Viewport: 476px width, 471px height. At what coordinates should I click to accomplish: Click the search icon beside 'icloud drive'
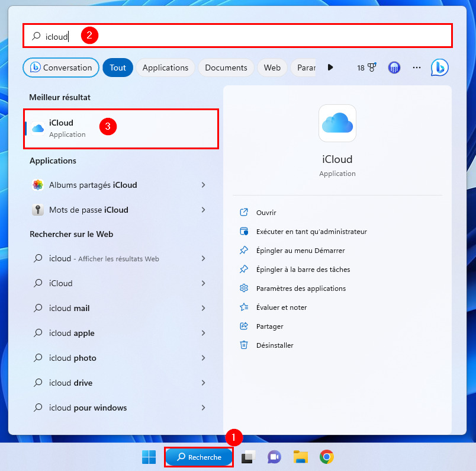tap(38, 383)
